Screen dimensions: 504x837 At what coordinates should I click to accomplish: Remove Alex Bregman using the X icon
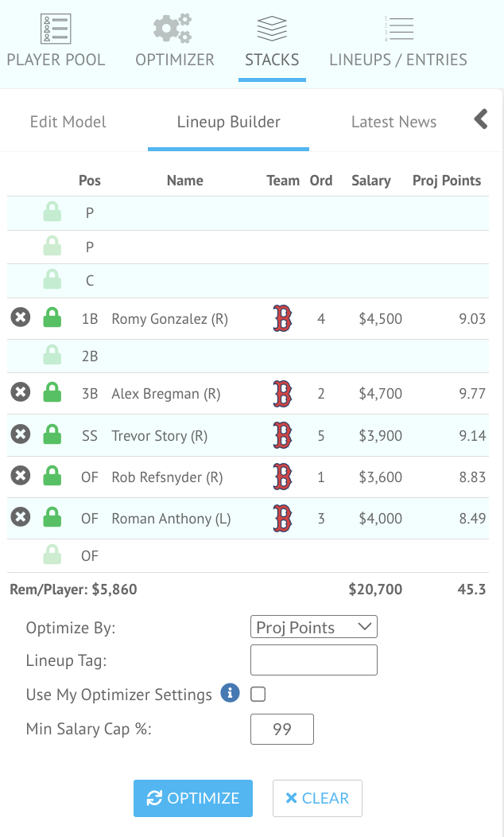(x=20, y=393)
